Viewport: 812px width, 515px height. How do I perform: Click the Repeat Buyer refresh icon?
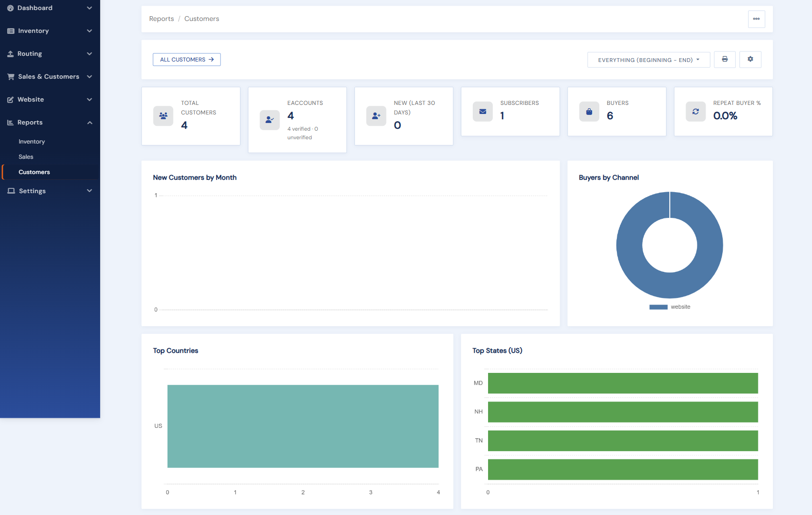pos(696,112)
